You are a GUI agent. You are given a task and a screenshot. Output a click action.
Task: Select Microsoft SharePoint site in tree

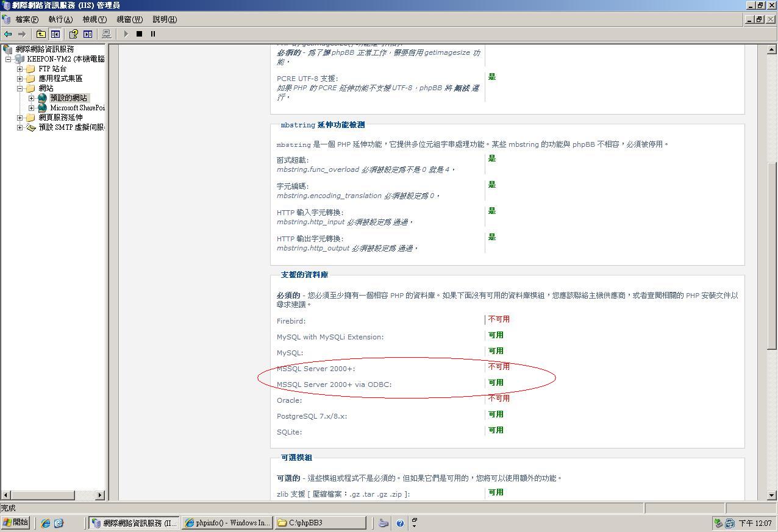pyautogui.click(x=77, y=108)
